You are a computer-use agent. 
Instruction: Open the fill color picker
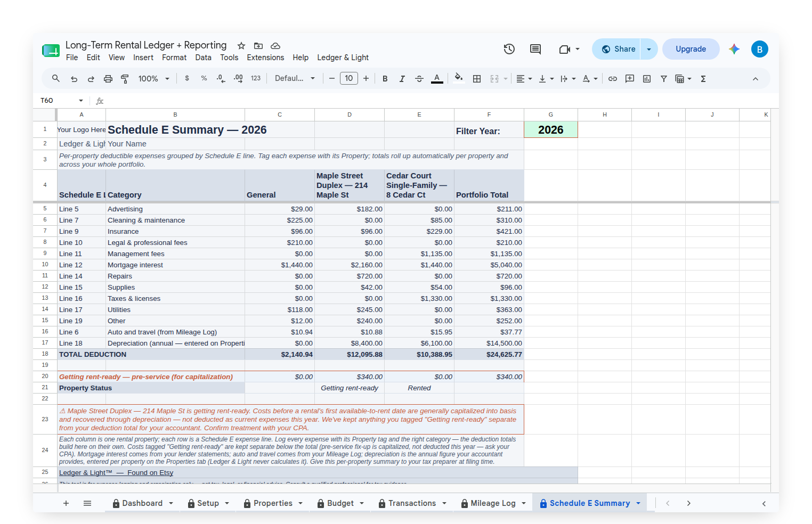(459, 78)
